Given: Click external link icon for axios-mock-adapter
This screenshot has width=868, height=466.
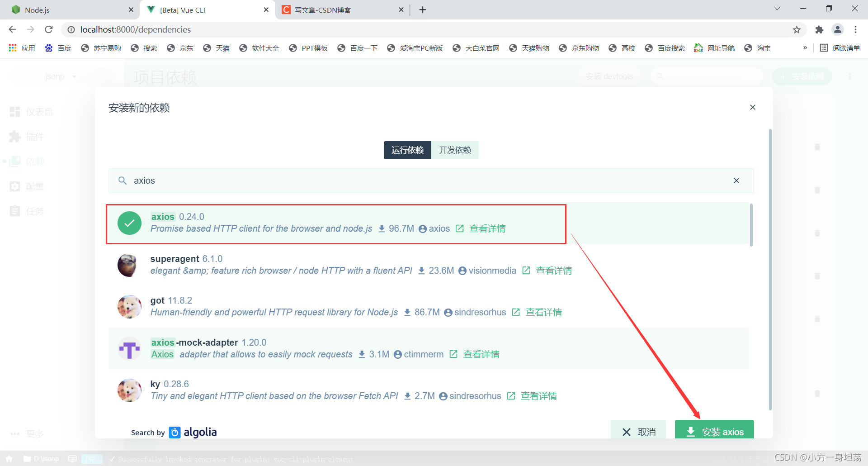Looking at the screenshot, I should coord(453,354).
